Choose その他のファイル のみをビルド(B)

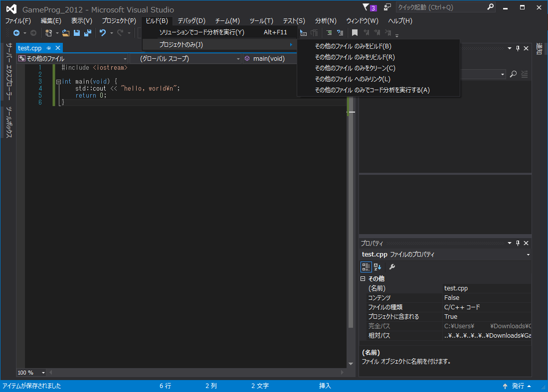tap(378, 46)
